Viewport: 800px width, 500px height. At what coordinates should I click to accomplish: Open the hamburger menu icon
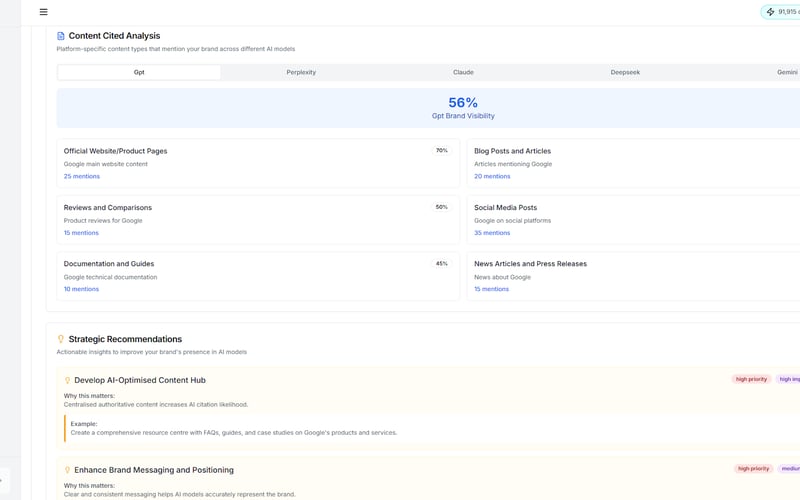click(x=43, y=12)
